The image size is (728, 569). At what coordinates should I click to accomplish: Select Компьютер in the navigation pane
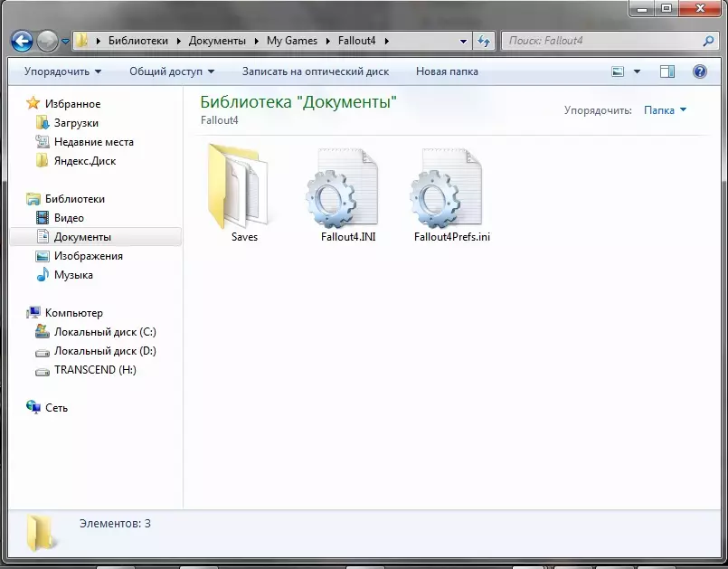coord(74,313)
